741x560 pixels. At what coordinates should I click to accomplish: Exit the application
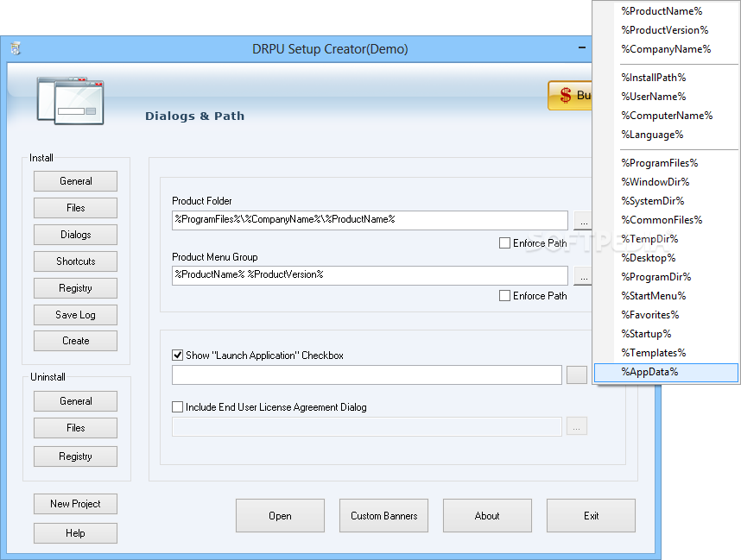tap(592, 516)
